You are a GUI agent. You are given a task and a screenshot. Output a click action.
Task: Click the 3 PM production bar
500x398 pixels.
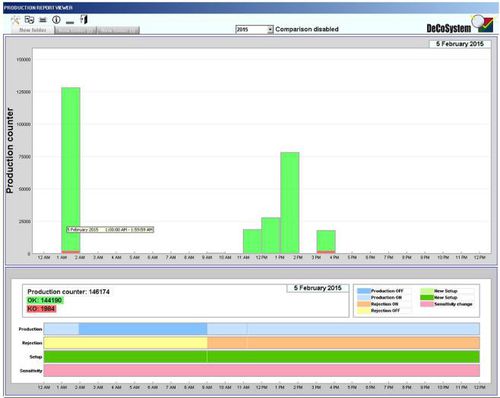click(x=326, y=241)
